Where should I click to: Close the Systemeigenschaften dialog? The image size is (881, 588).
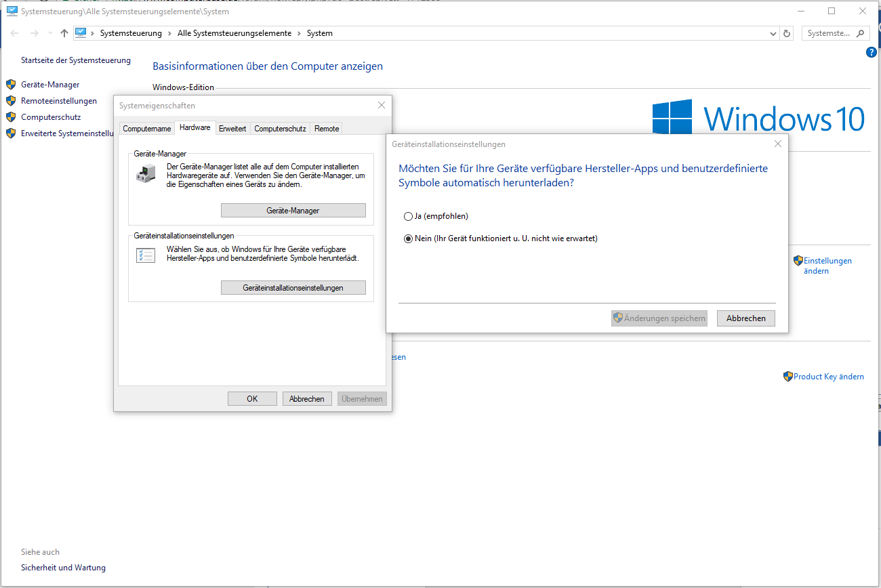(x=382, y=105)
